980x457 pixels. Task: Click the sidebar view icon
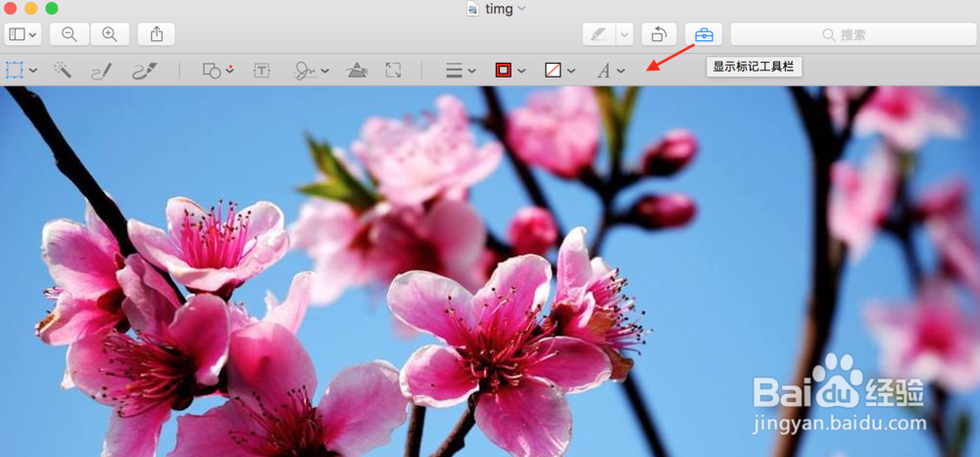17,34
